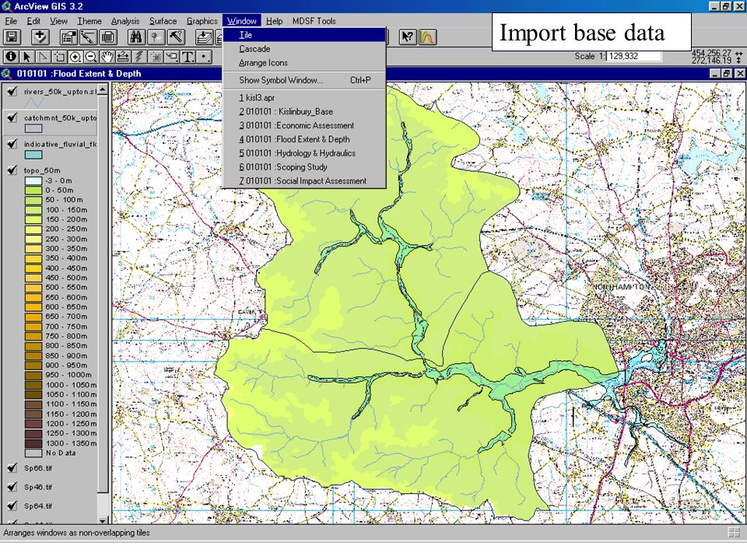Select the Measure ruler tool
This screenshot has width=747, height=560.
pos(124,57)
